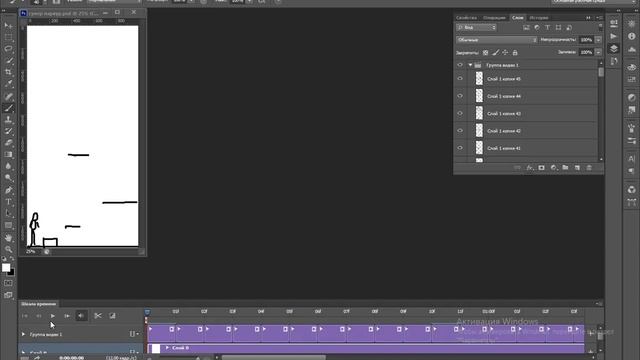Select the Eyedropper tool
The width and height of the screenshot is (640, 360).
click(8, 84)
